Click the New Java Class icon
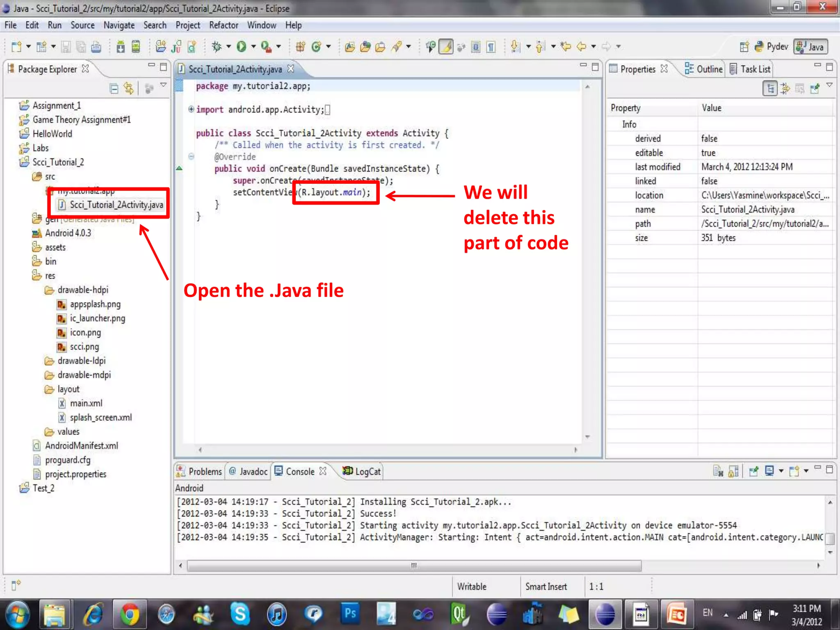Screen dimensions: 840x630 click(x=316, y=47)
